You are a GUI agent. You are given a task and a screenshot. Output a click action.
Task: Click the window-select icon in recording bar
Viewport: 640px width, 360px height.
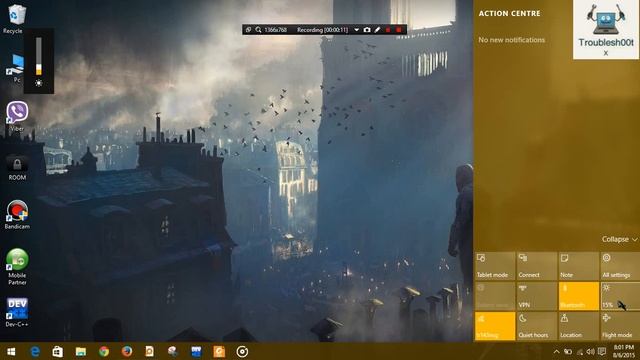click(x=248, y=30)
